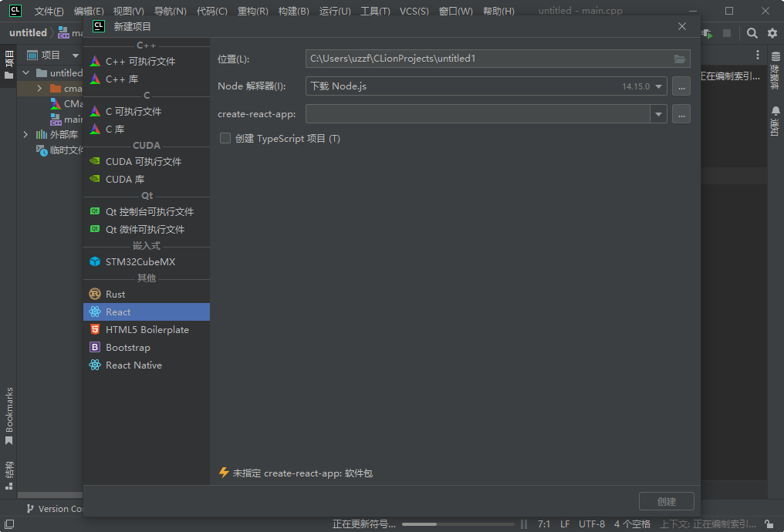
Task: Choose C 可执行文件 project type
Action: point(146,111)
